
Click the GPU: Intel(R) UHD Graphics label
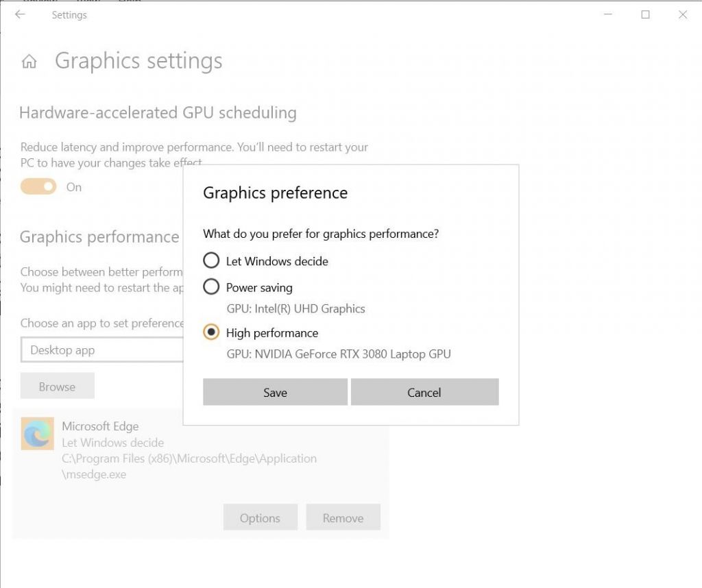296,308
